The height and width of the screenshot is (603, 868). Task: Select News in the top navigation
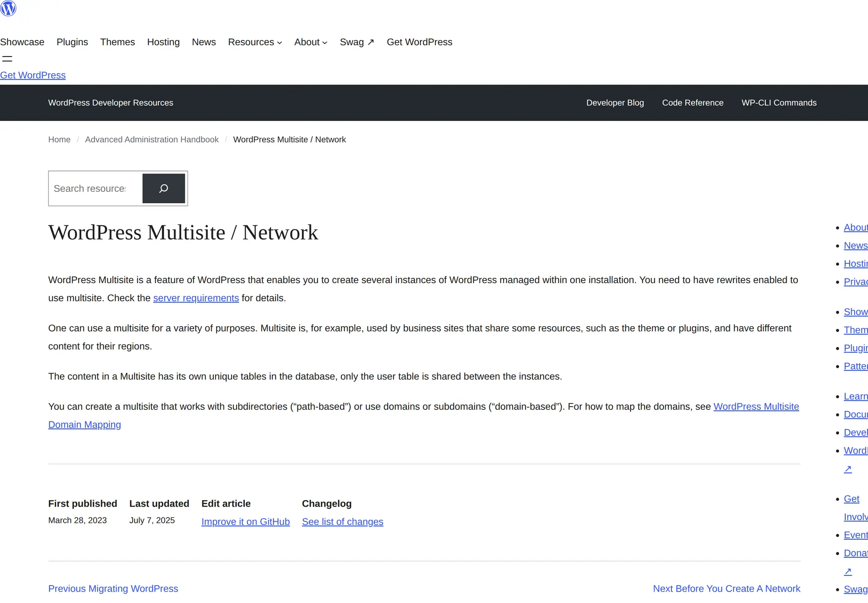204,42
